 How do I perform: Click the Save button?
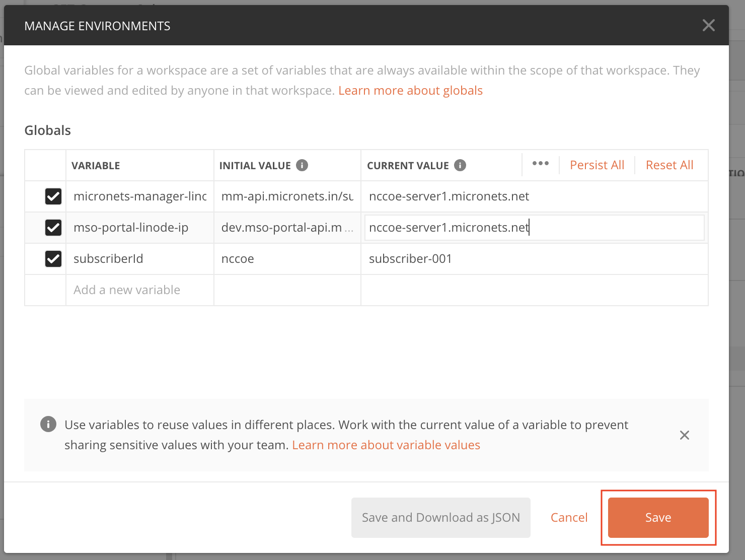pos(658,518)
